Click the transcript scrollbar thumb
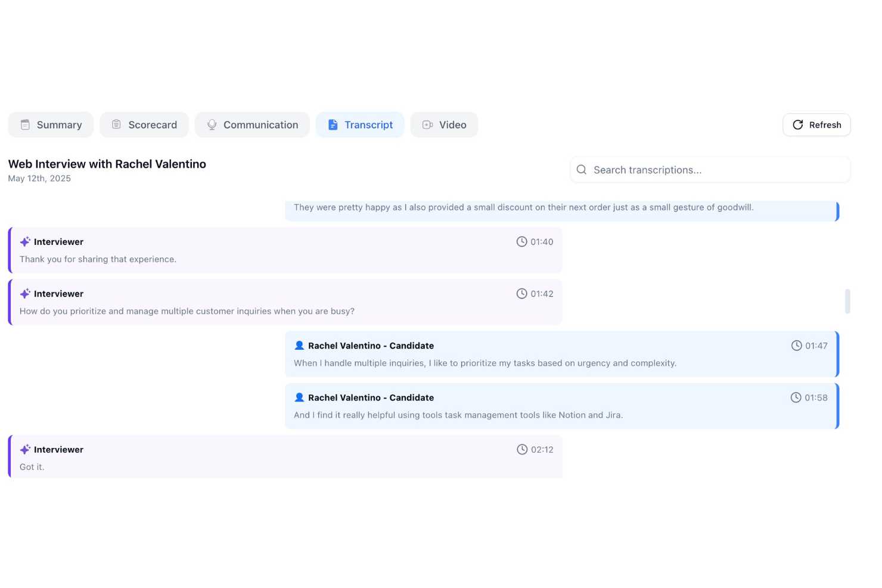The image size is (882, 588). coord(847,301)
